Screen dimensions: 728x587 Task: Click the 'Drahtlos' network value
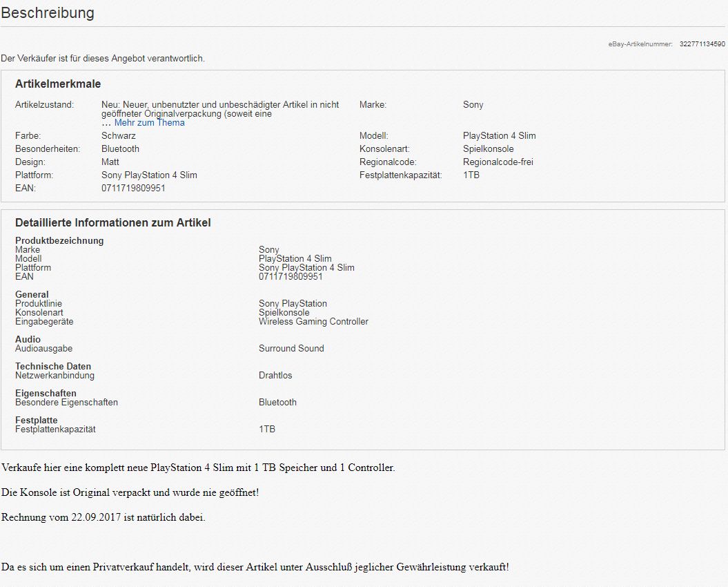(275, 376)
